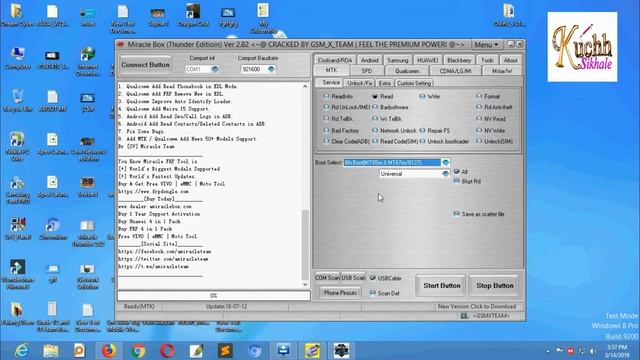Open the Custom Setting sub-tab

tap(414, 83)
